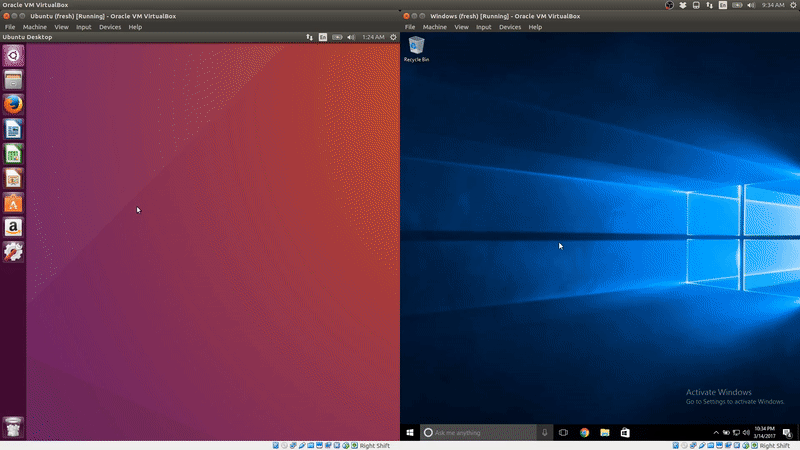The height and width of the screenshot is (450, 800).
Task: Open Devices menu of Windows VM window
Action: (x=510, y=27)
